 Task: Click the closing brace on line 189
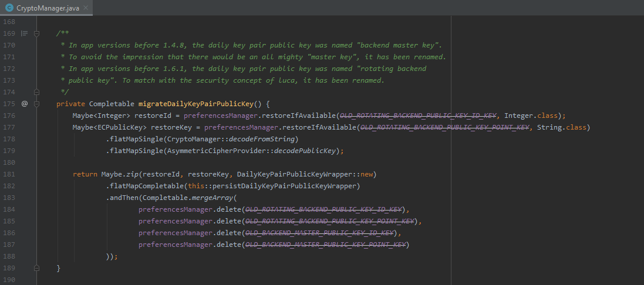point(58,268)
